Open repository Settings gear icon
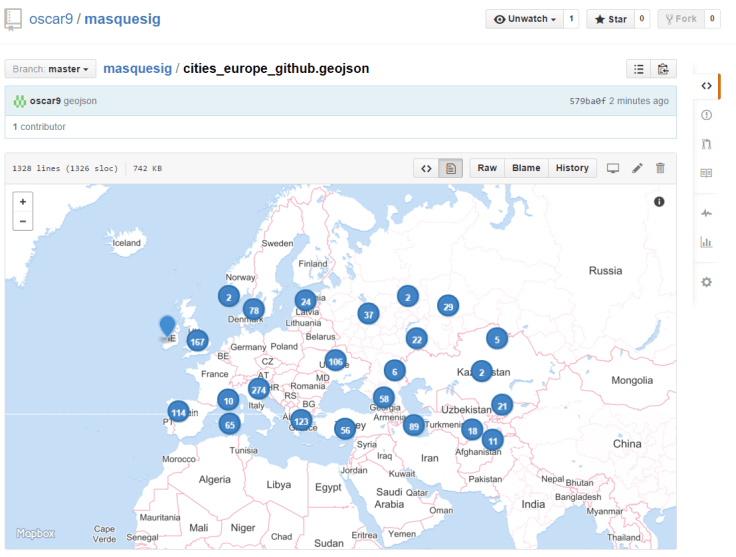This screenshot has width=736, height=557. pyautogui.click(x=706, y=282)
